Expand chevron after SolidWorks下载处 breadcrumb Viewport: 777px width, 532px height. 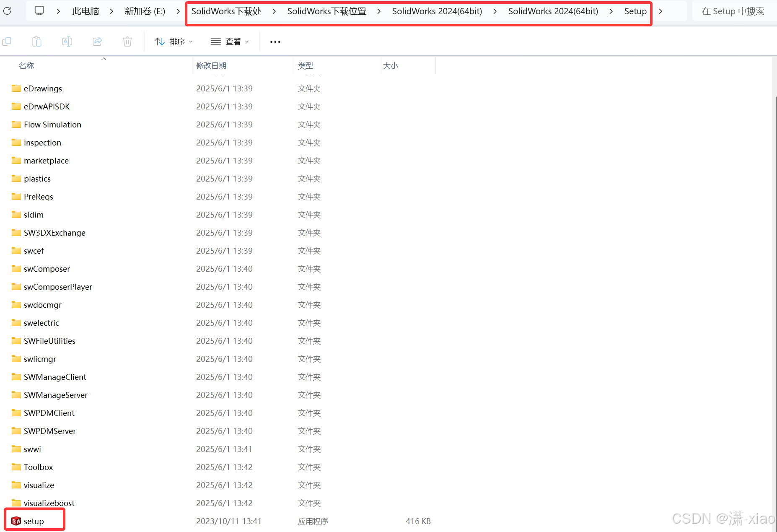tap(274, 11)
